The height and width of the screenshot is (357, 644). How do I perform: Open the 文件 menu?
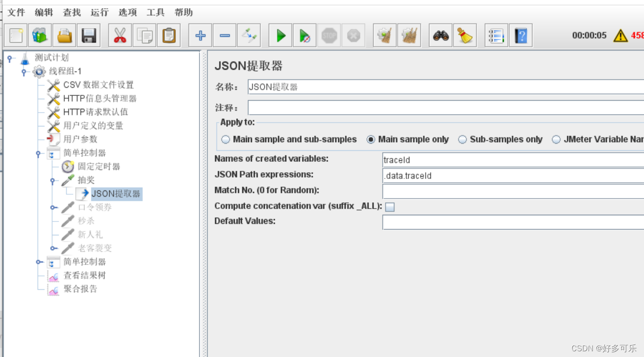16,12
